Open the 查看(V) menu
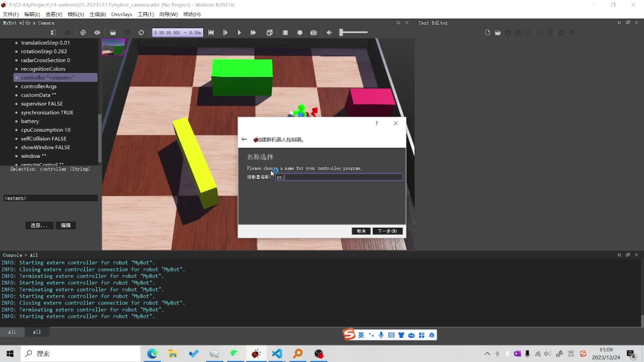Image resolution: width=644 pixels, height=362 pixels. pyautogui.click(x=54, y=14)
